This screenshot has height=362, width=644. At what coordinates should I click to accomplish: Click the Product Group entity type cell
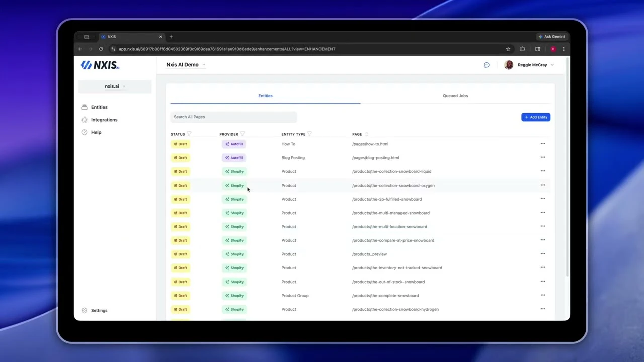click(295, 296)
